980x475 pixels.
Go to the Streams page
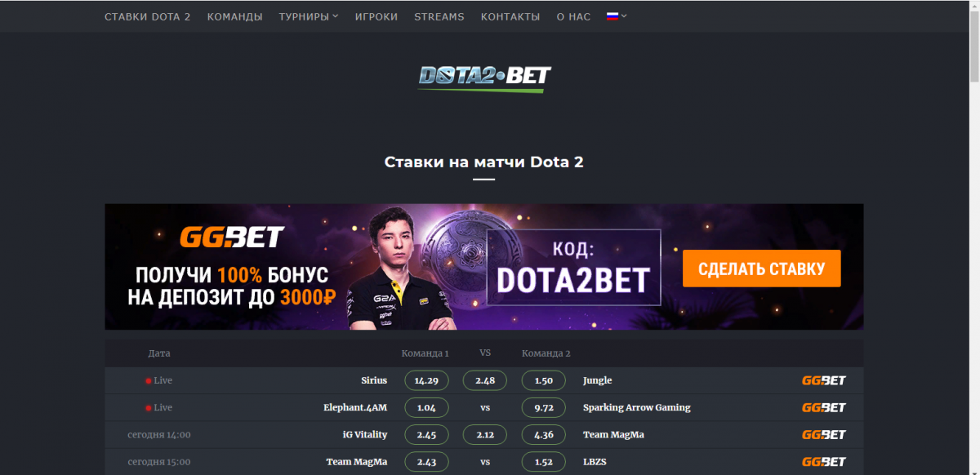click(439, 16)
